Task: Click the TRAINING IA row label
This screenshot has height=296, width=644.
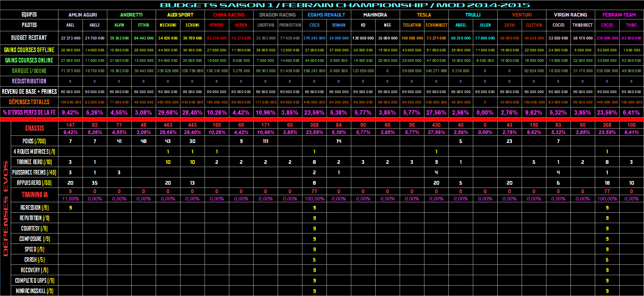Action: coord(34,195)
